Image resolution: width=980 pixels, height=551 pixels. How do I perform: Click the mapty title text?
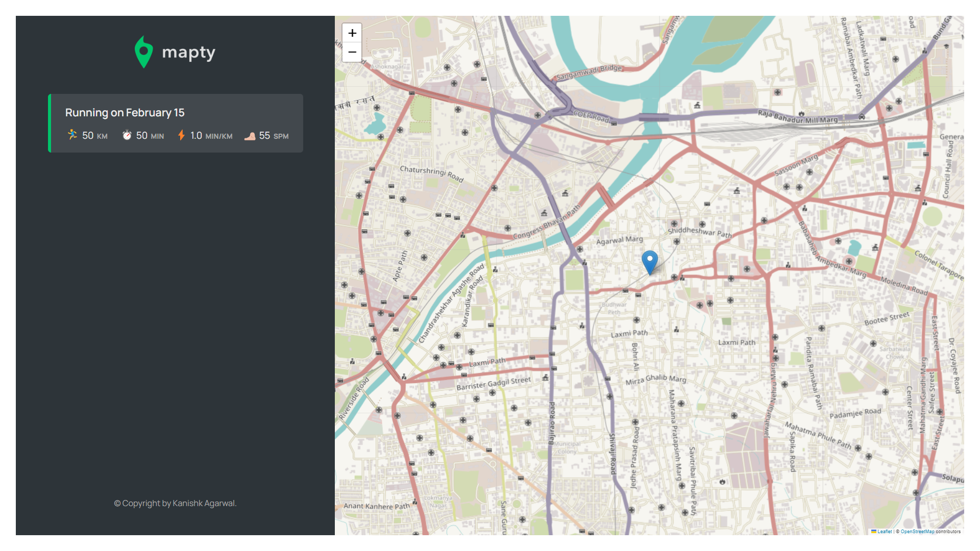pyautogui.click(x=188, y=52)
